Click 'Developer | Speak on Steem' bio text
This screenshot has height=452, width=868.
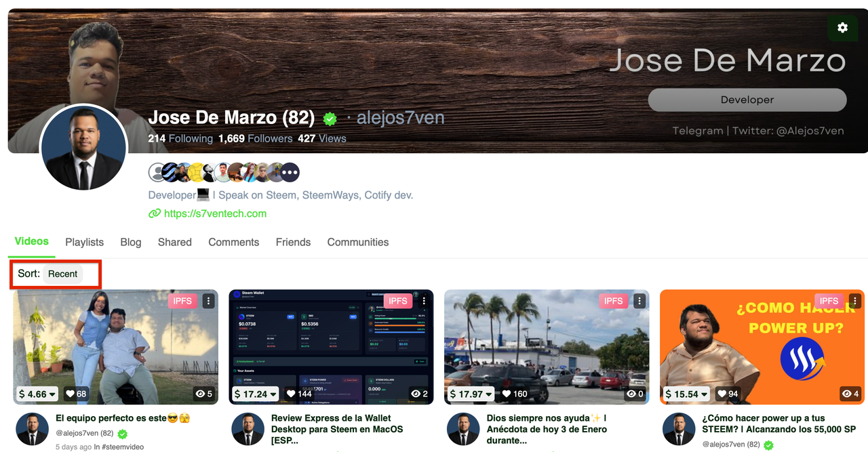pos(281,195)
